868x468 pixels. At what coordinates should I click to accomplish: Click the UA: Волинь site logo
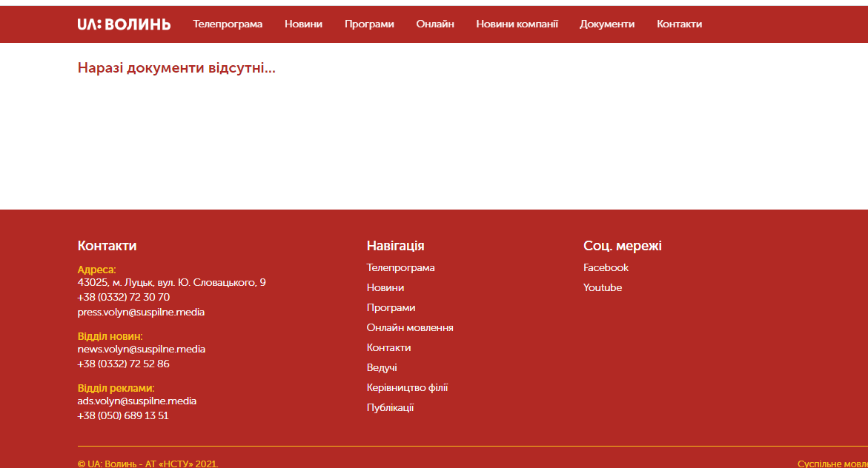[x=124, y=24]
